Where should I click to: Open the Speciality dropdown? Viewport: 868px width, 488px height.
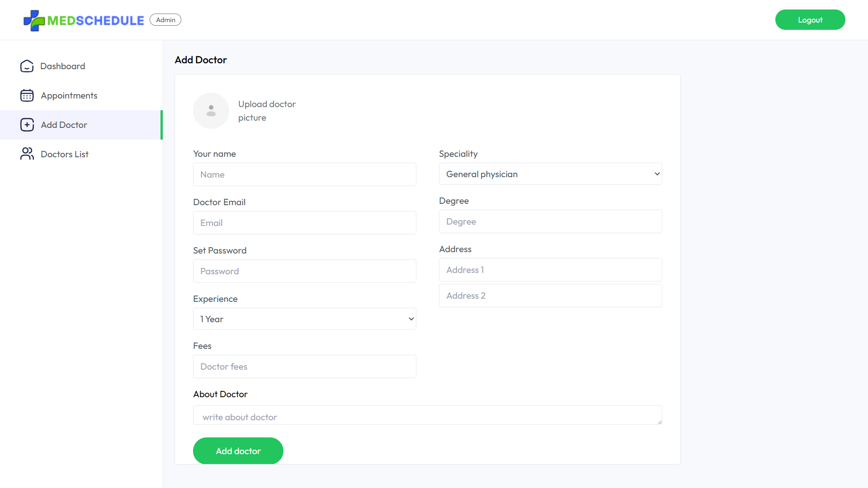[x=550, y=174]
